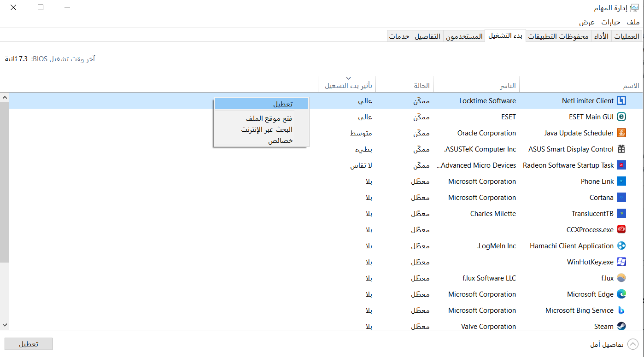This screenshot has height=357, width=644.
Task: Switch to the 'العمليات' tab
Action: tap(627, 36)
